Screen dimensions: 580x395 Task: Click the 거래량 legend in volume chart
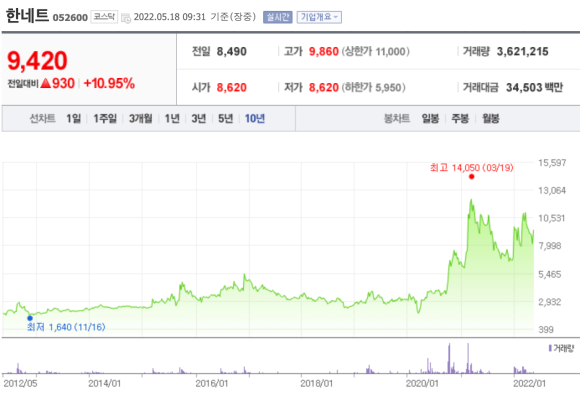tap(561, 348)
